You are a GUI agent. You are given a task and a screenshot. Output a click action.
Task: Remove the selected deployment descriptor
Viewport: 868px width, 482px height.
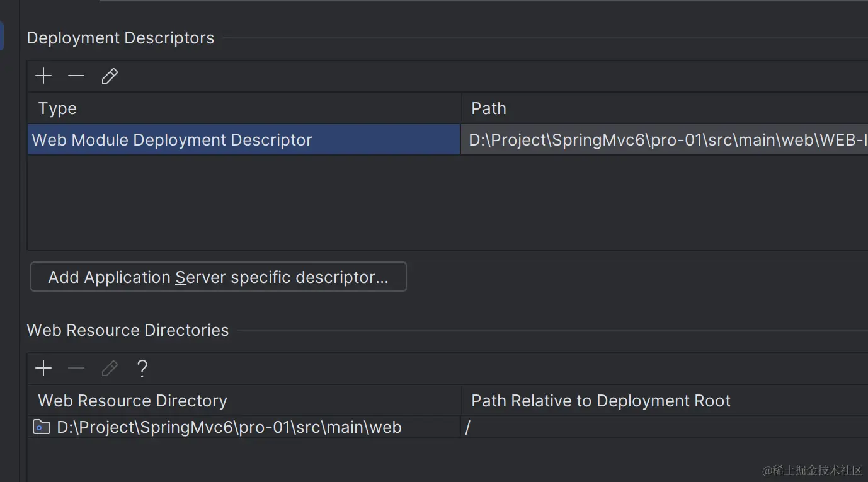point(76,76)
